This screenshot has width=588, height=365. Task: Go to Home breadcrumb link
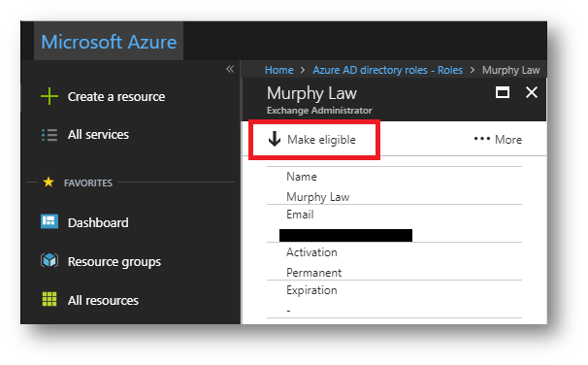[x=279, y=70]
